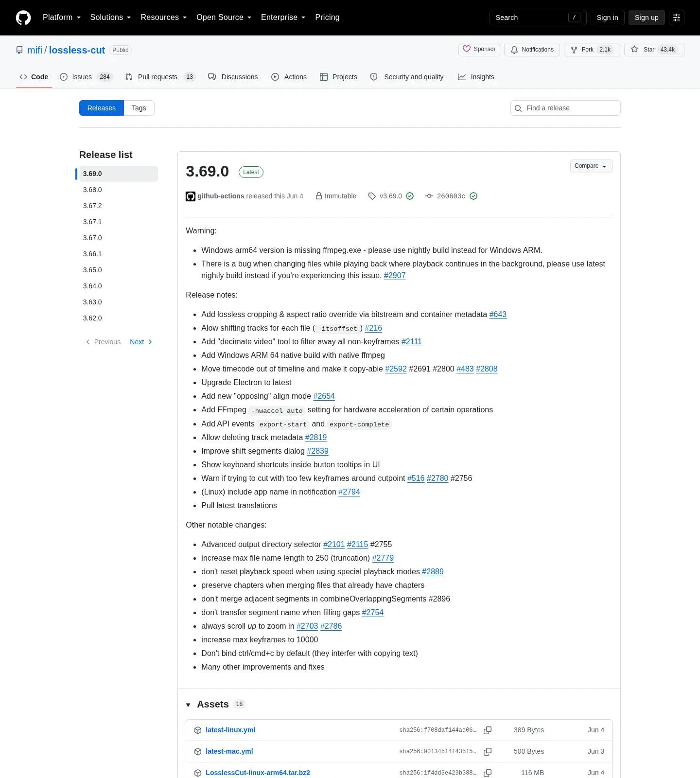
Task: Open issue link #2654
Action: click(x=324, y=396)
